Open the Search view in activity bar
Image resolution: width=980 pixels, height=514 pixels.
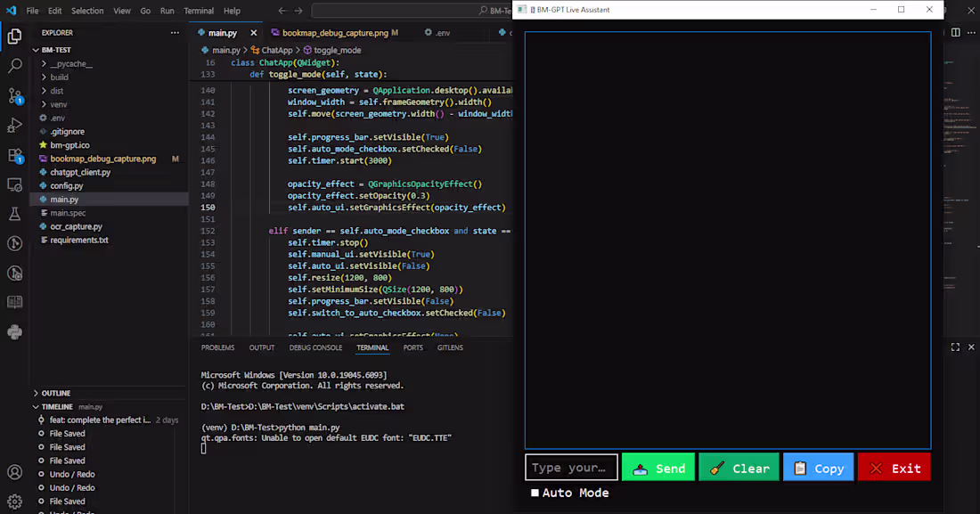(x=14, y=65)
